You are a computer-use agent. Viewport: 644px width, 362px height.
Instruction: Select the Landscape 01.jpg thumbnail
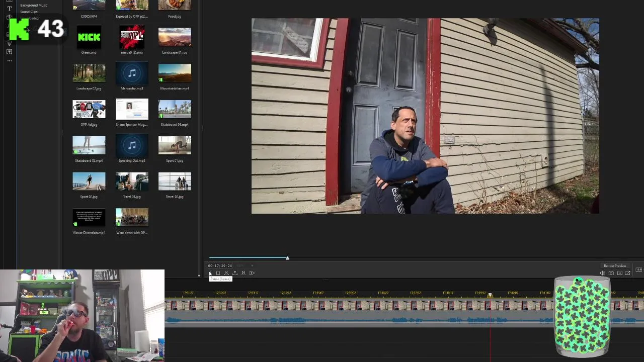175,37
